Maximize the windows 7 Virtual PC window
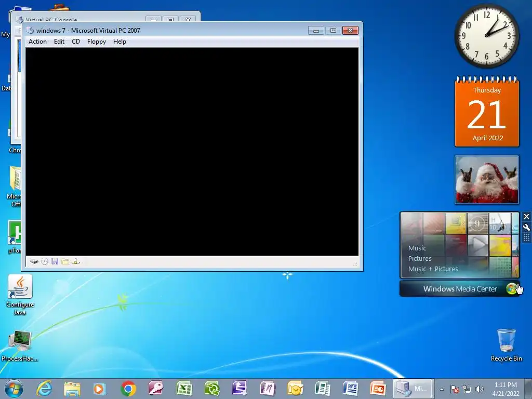The image size is (532, 399). (x=333, y=31)
